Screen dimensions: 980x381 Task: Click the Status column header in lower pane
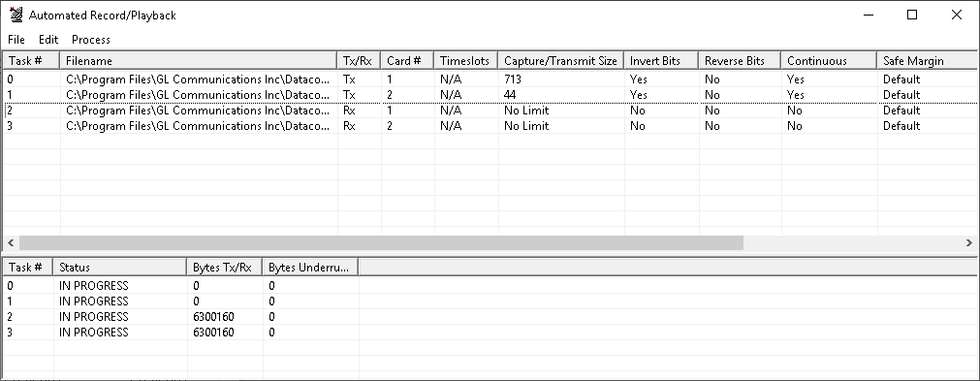coord(120,268)
